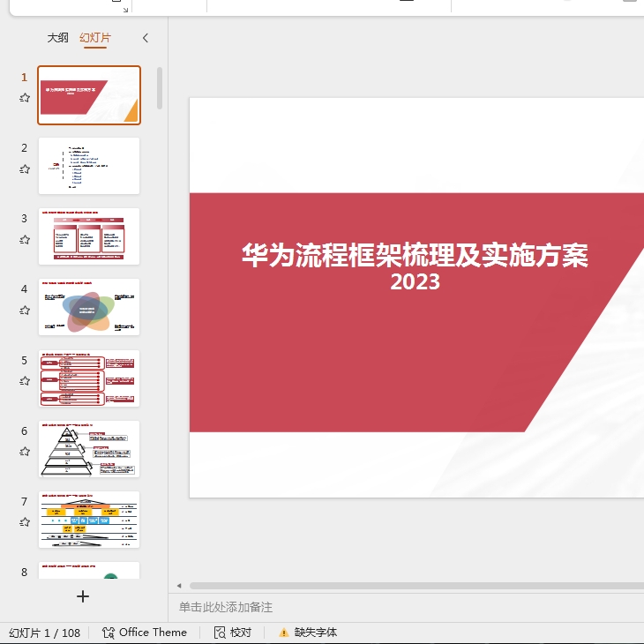This screenshot has width=644, height=644.
Task: Click the star icon under slide 5
Action: coord(25,381)
